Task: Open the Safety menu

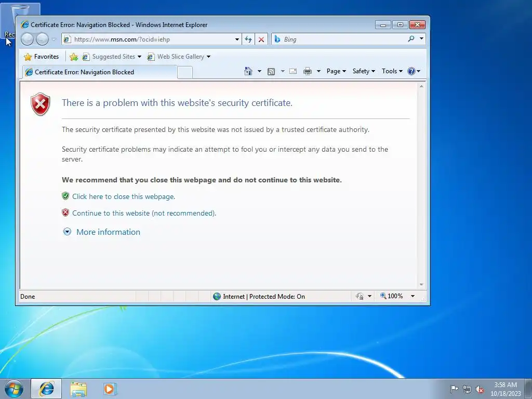Action: pos(364,71)
